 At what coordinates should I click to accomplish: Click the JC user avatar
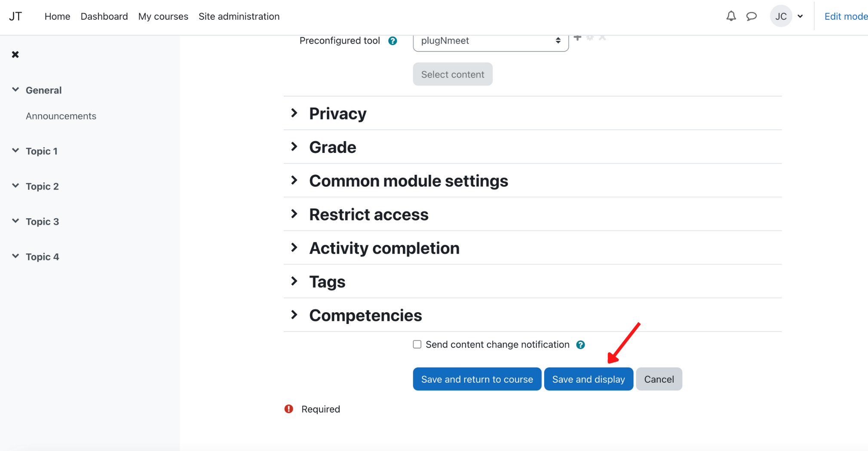(781, 16)
